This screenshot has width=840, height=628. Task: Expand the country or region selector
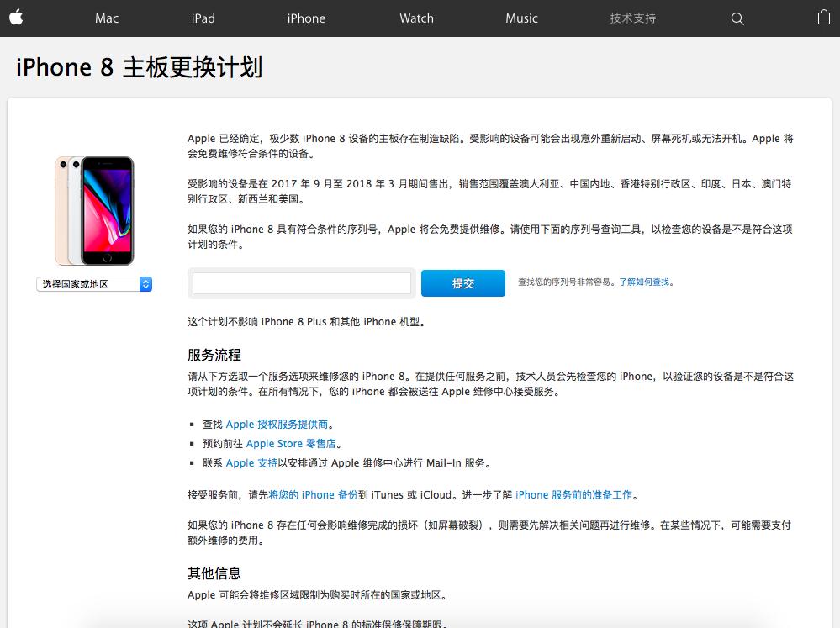point(92,283)
